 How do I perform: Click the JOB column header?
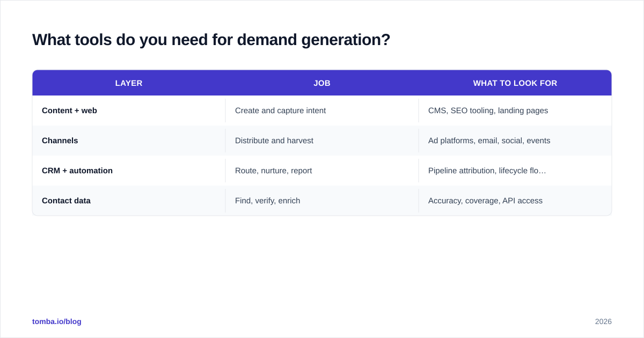tap(322, 83)
